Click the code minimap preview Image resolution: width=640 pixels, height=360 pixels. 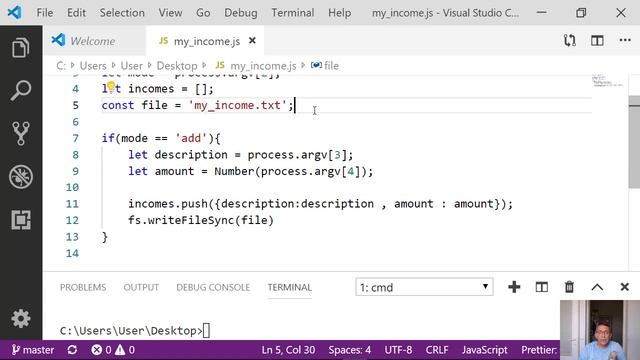point(607,81)
